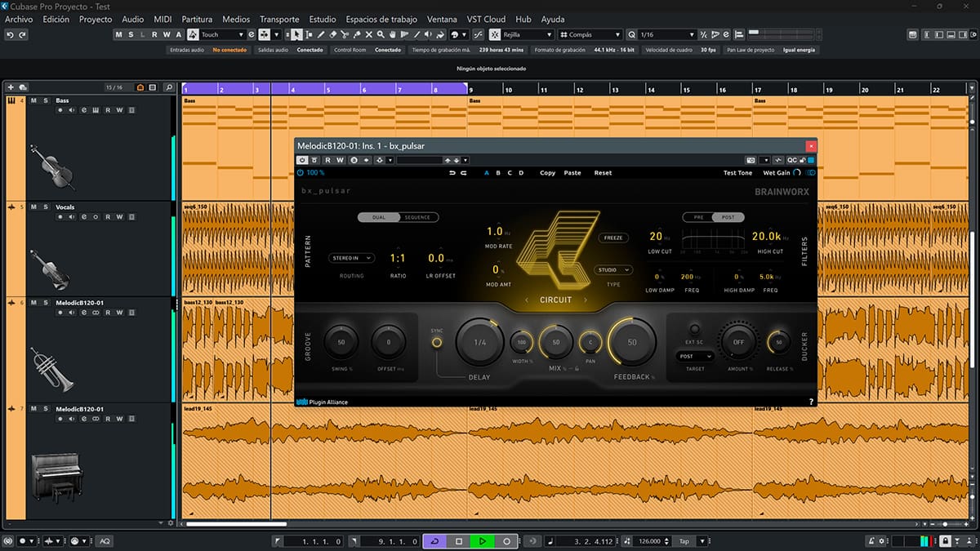Viewport: 980px width, 551px height.
Task: Mute the Bass track
Action: coord(34,100)
